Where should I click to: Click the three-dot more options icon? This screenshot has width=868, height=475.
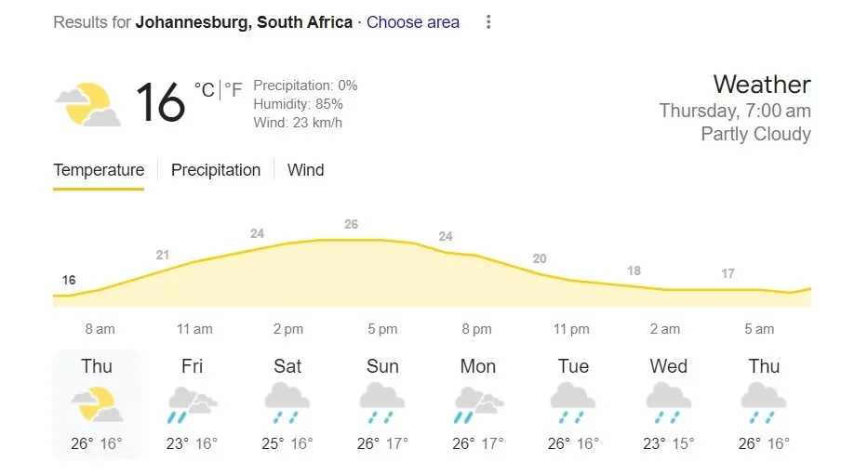(x=488, y=22)
